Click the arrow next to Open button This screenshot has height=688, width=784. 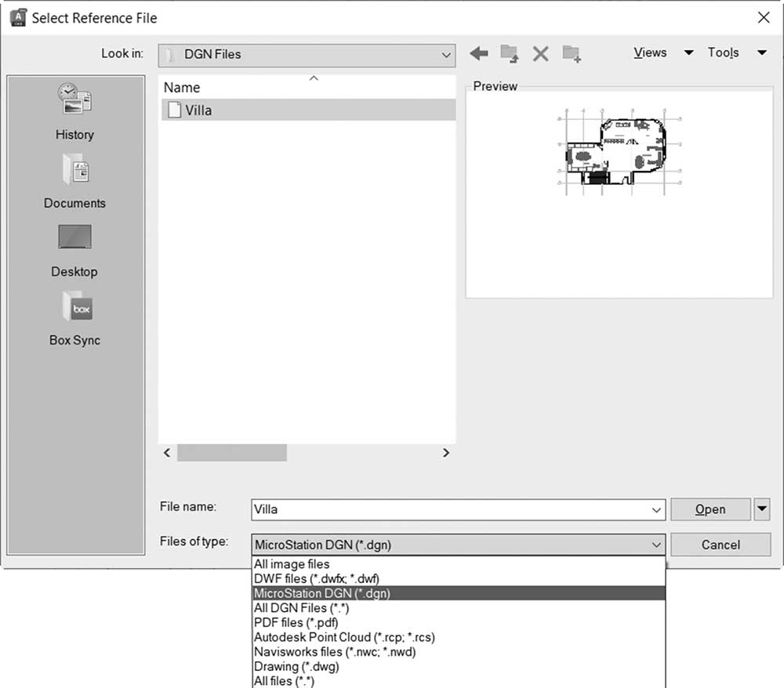tap(761, 509)
